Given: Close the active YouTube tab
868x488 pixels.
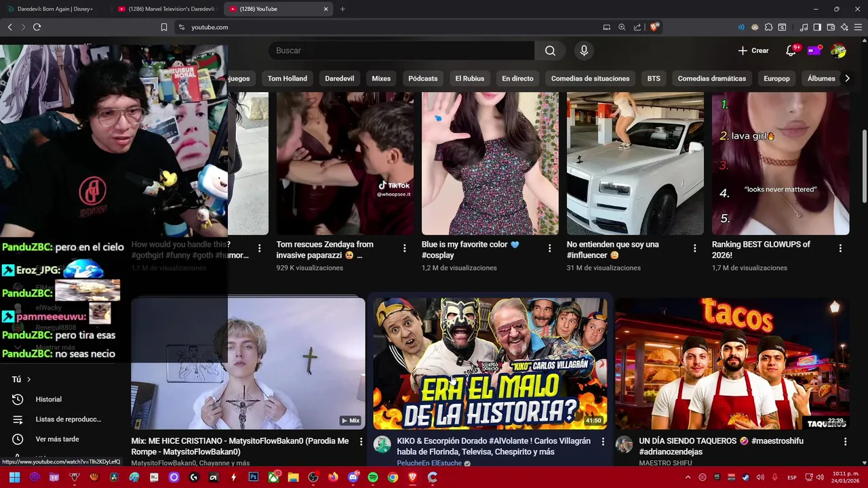Looking at the screenshot, I should 325,9.
